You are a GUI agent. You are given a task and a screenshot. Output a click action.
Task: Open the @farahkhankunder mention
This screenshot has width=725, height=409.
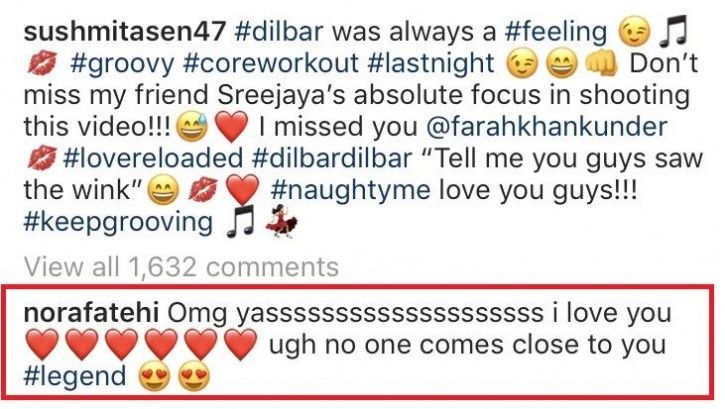click(546, 126)
